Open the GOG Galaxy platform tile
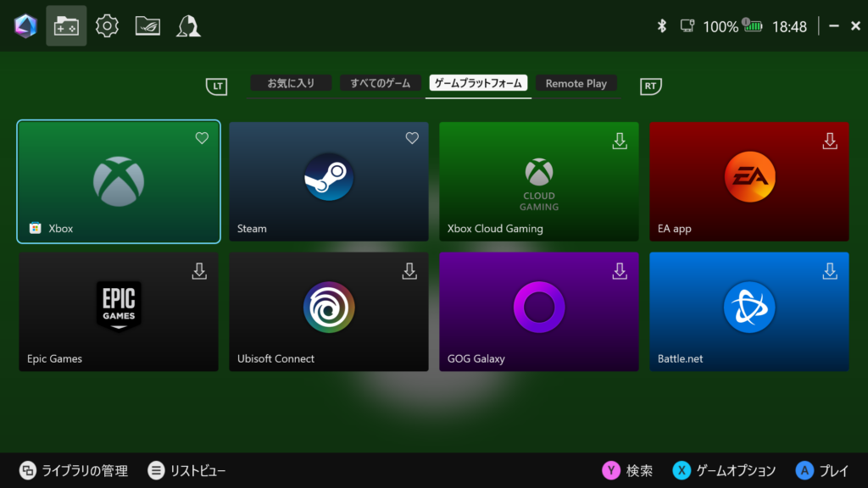This screenshot has height=488, width=868. pos(538,311)
